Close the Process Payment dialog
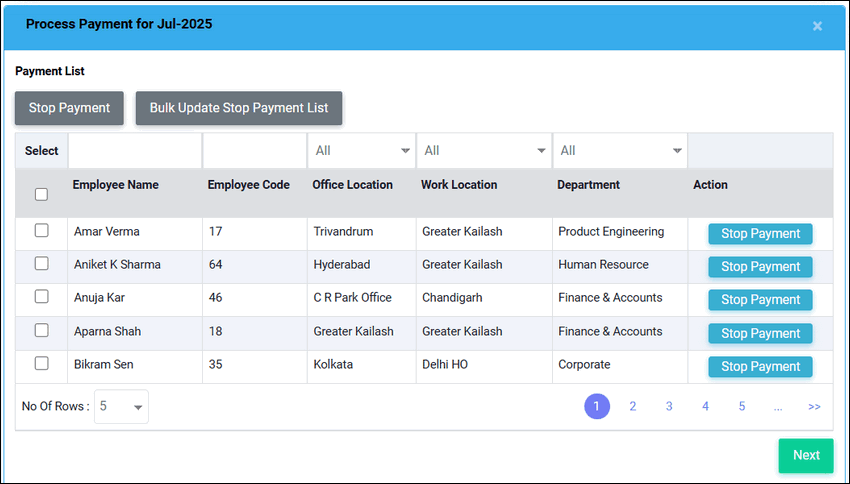This screenshot has width=850, height=484. pyautogui.click(x=817, y=26)
